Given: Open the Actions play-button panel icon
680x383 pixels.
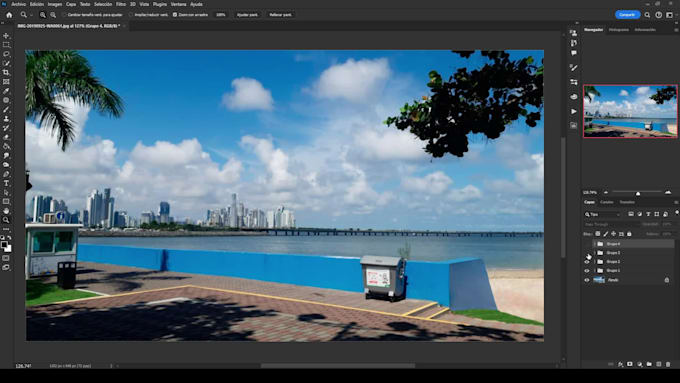Looking at the screenshot, I should [574, 111].
